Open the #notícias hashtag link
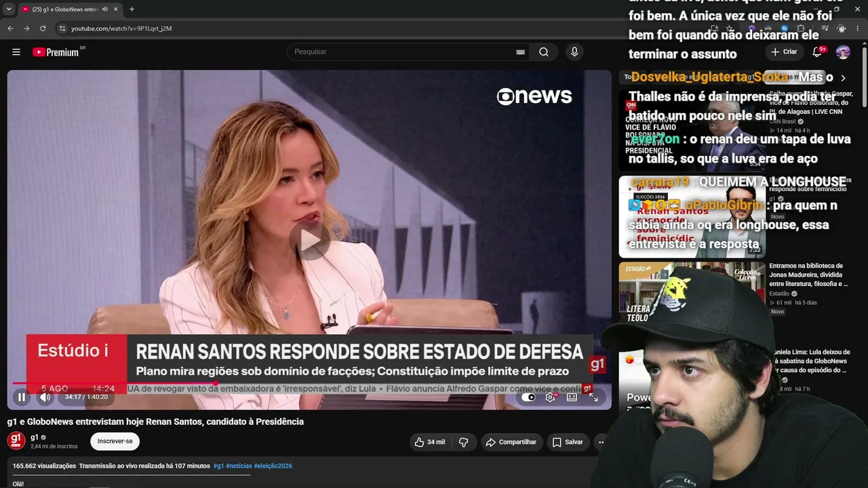Image resolution: width=868 pixels, height=488 pixels. [239, 466]
